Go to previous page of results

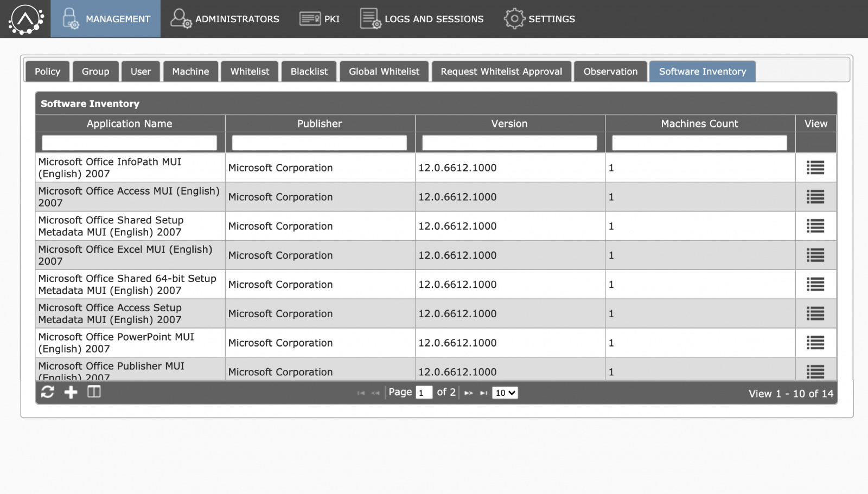[375, 393]
